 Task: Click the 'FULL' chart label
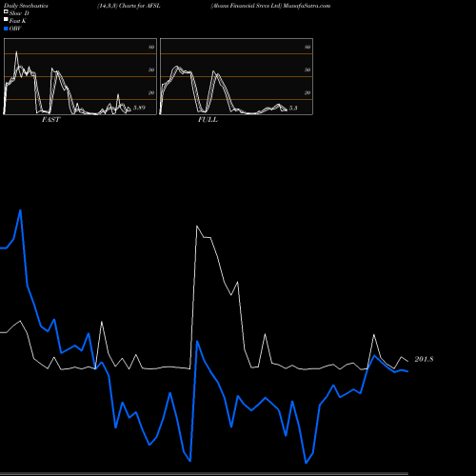click(208, 120)
